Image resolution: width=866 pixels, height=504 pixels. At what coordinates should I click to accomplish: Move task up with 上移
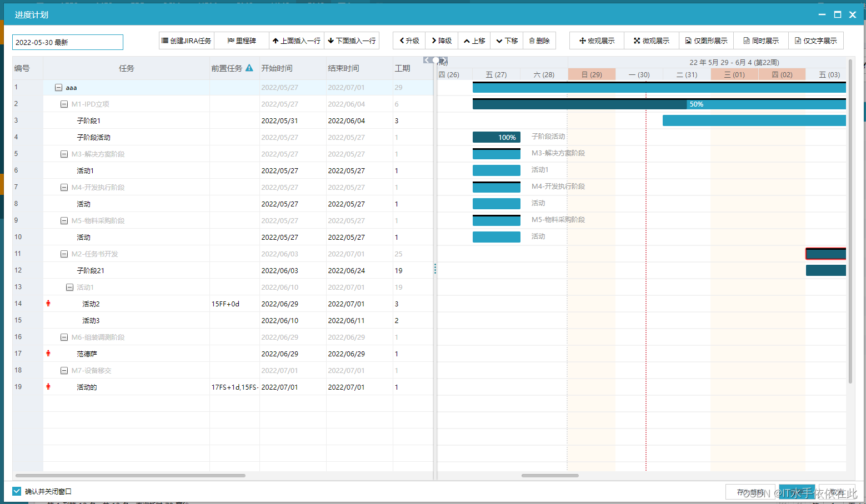474,41
